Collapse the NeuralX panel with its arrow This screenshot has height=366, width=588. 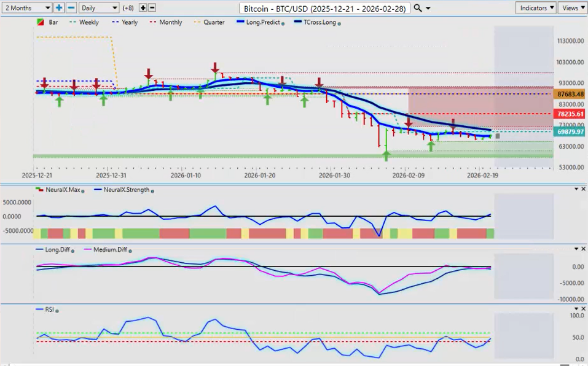click(x=576, y=189)
